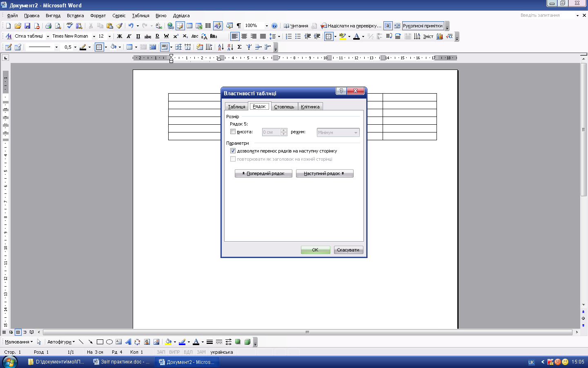The height and width of the screenshot is (368, 588).
Task: Apply italic formatting (К)
Action: coord(129,36)
